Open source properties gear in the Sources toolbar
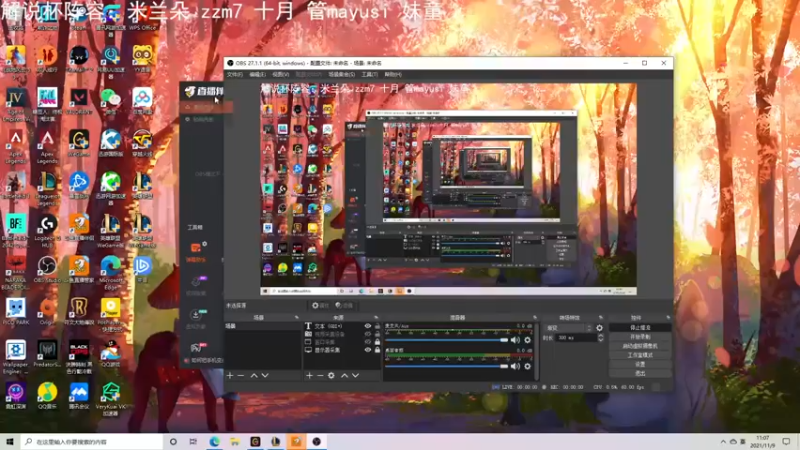The height and width of the screenshot is (450, 800). [331, 376]
